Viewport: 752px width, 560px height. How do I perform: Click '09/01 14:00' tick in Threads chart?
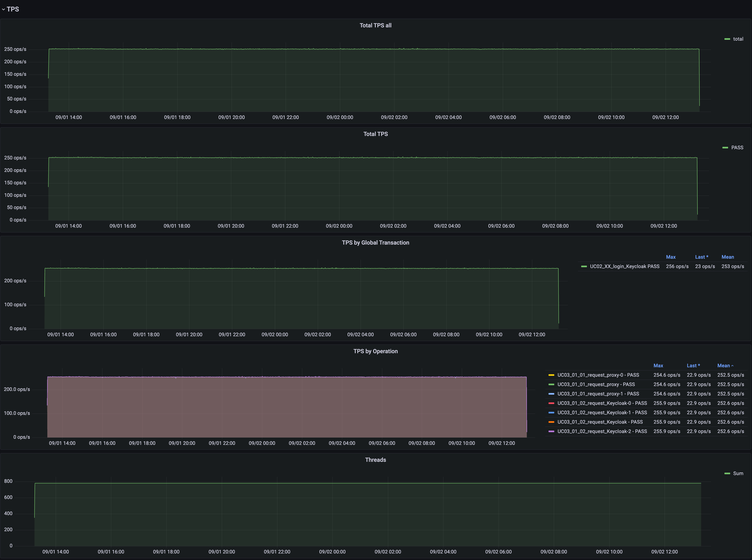(x=56, y=551)
